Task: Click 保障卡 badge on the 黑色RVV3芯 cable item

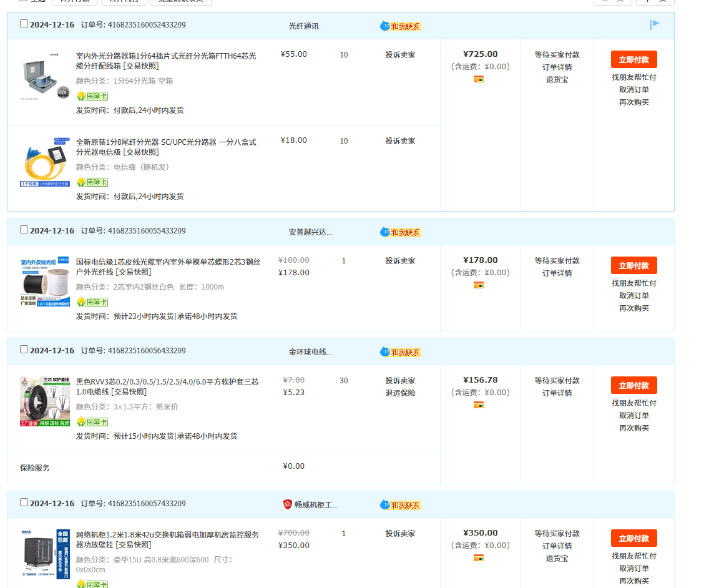Action: 92,422
